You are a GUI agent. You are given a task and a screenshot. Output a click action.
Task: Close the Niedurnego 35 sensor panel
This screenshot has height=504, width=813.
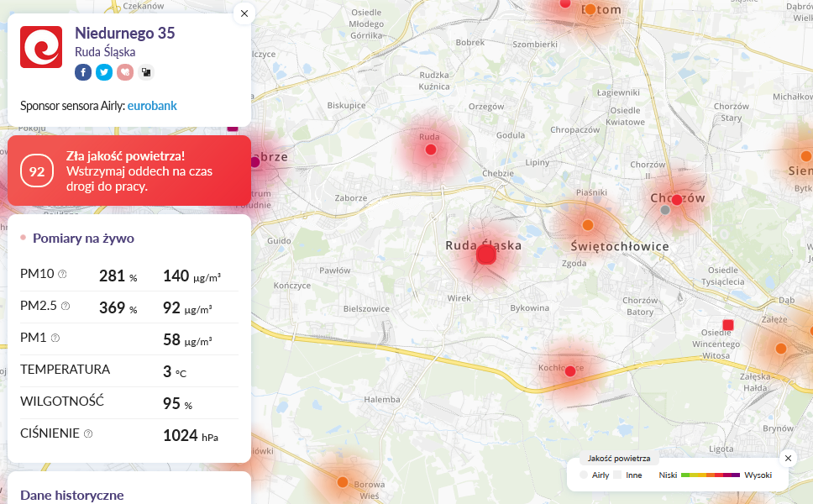(x=244, y=13)
